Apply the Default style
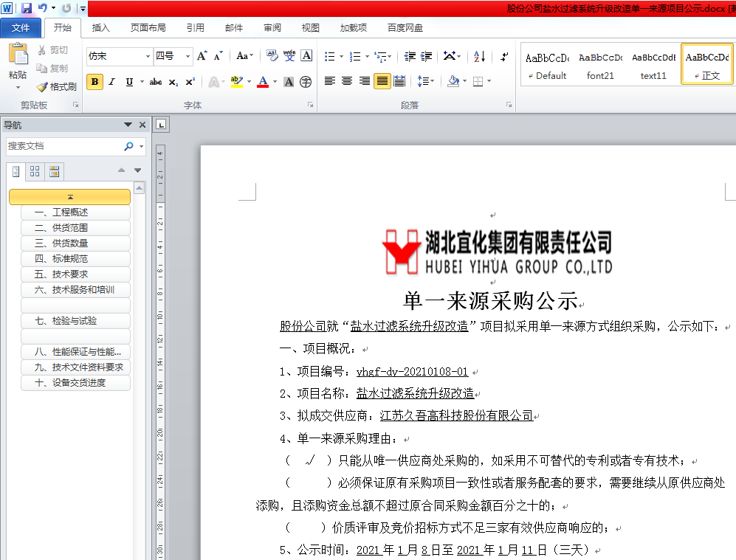This screenshot has width=736, height=560. click(x=547, y=65)
